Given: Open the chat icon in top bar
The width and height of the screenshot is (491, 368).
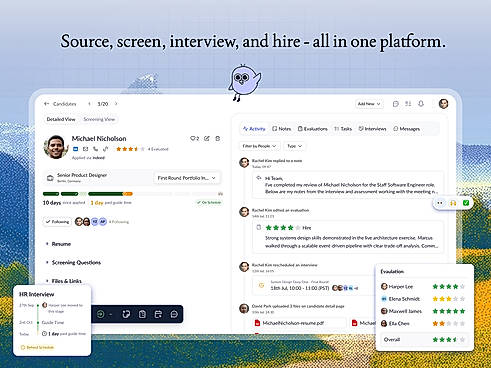Looking at the screenshot, I should coord(396,104).
